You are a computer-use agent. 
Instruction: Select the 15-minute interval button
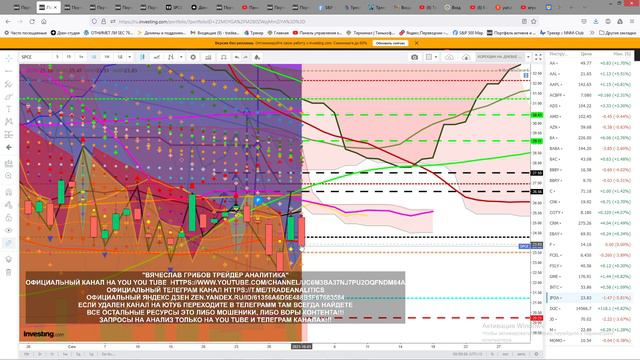[x=69, y=57]
